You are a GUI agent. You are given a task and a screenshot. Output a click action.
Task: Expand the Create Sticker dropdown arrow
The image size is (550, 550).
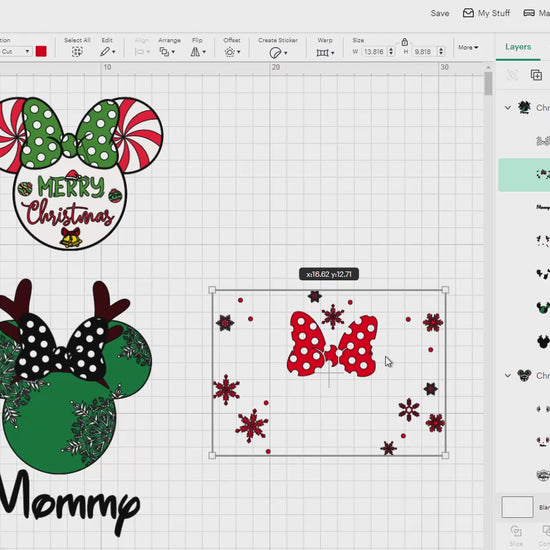[x=286, y=53]
